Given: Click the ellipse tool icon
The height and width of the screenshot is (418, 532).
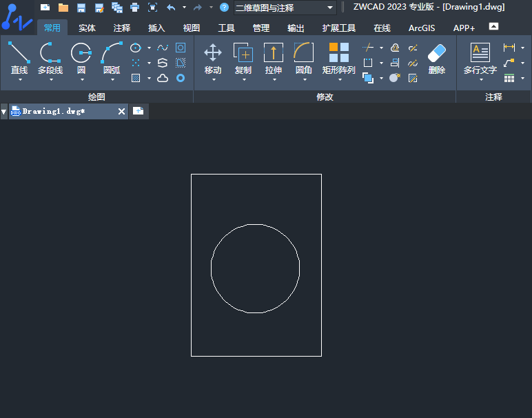Looking at the screenshot, I should click(x=135, y=48).
